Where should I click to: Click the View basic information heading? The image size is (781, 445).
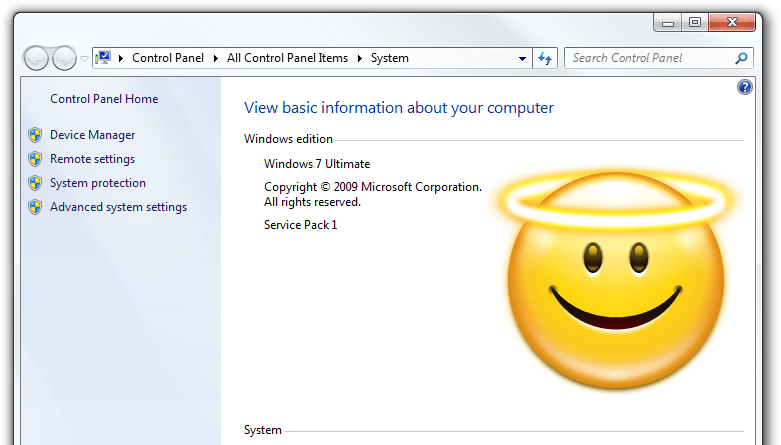398,108
